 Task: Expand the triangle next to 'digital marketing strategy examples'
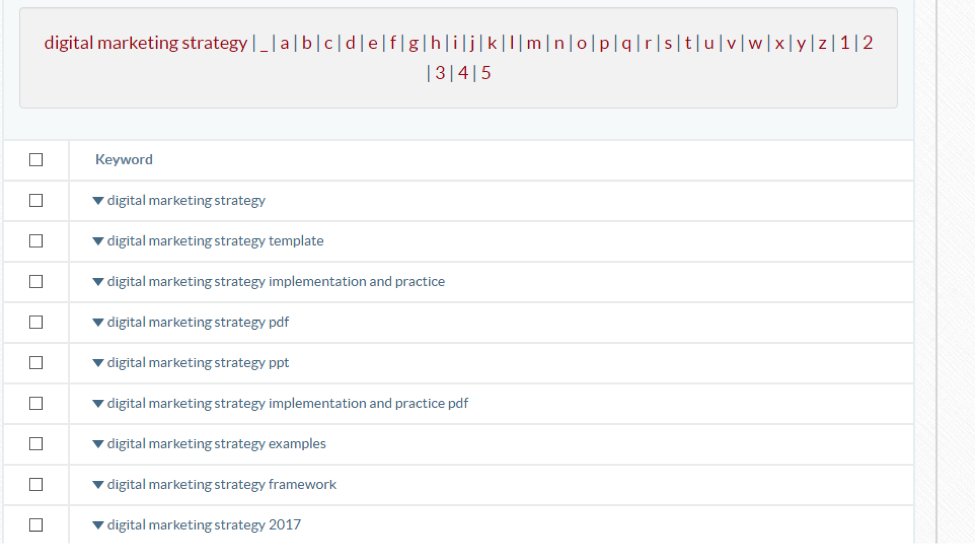98,444
